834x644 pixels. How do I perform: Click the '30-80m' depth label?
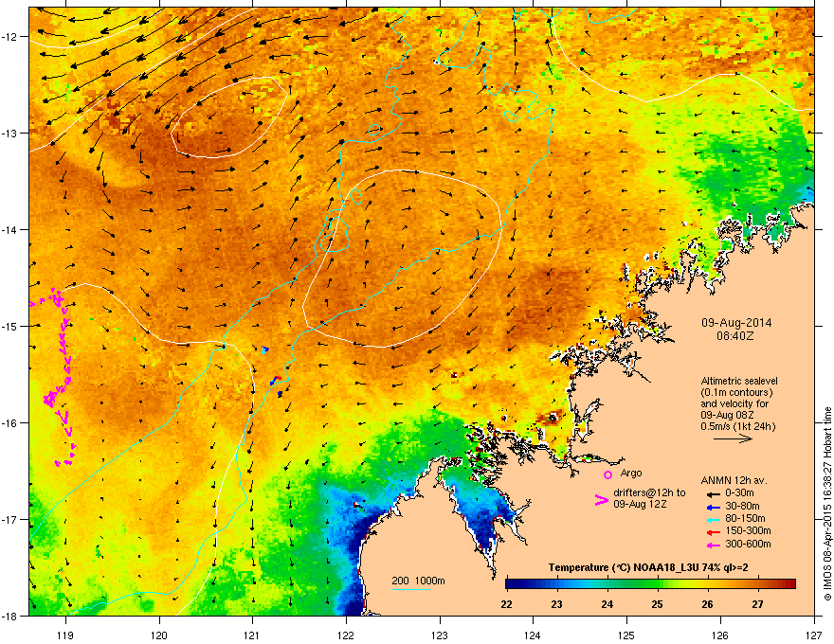pos(742,507)
